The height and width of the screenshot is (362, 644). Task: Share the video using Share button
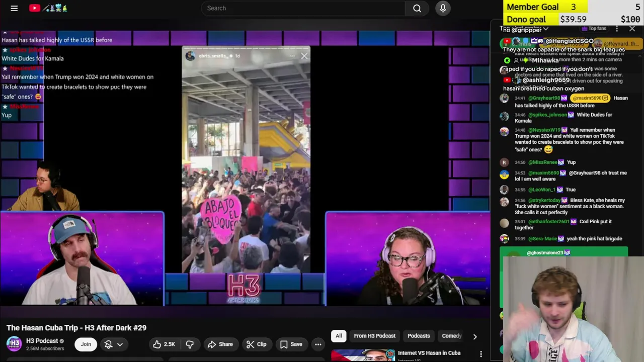coord(220,344)
